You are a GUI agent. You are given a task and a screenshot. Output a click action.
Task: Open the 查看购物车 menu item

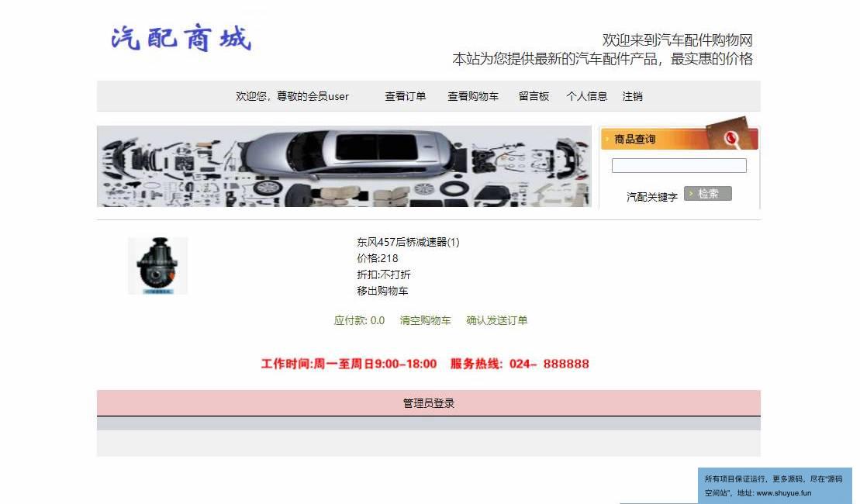(x=473, y=96)
